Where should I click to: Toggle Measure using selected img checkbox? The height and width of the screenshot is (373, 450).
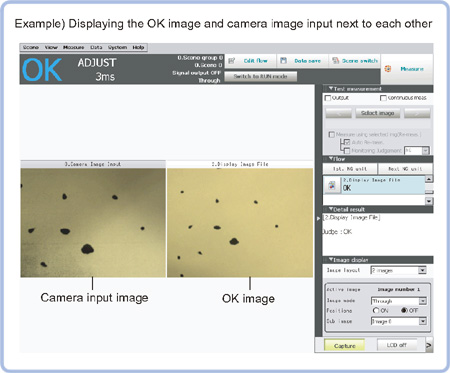(331, 134)
